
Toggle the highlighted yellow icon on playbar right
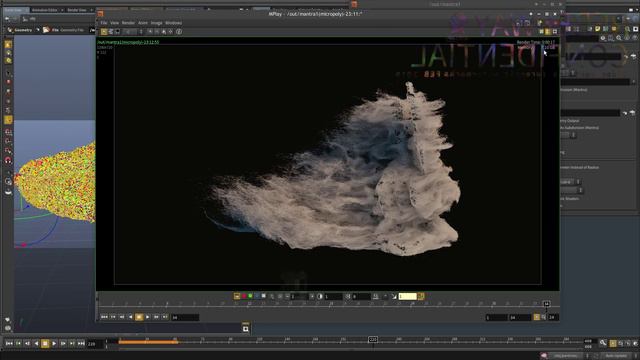tap(613, 344)
